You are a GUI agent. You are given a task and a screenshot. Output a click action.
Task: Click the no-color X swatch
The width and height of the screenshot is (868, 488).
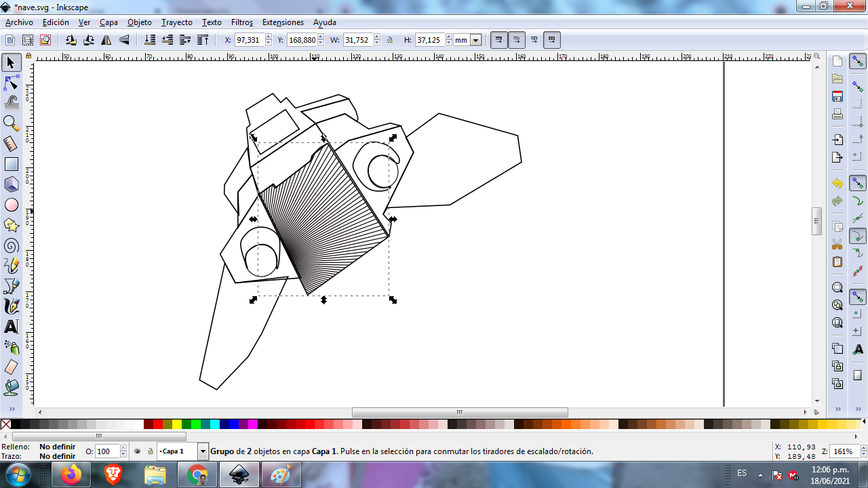click(x=5, y=424)
